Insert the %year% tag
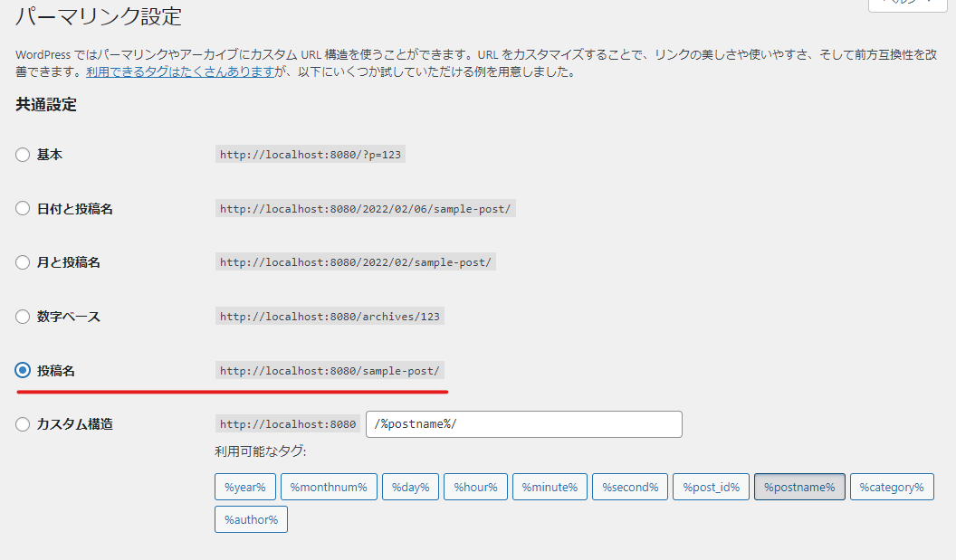 coord(244,486)
